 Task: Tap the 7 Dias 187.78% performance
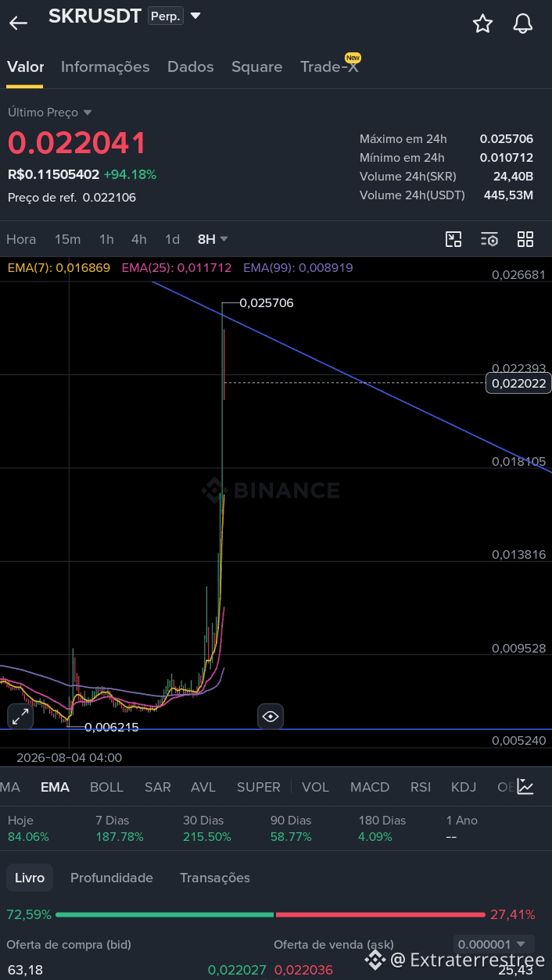click(x=119, y=828)
